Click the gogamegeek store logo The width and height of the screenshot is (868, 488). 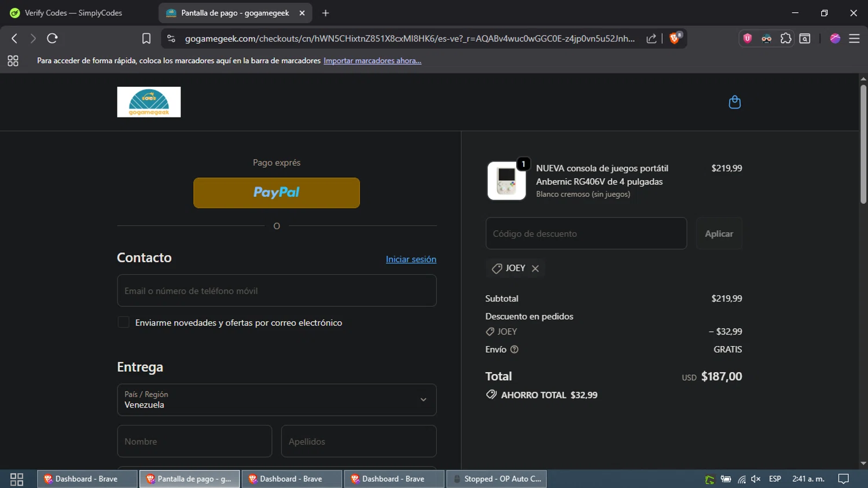[149, 102]
